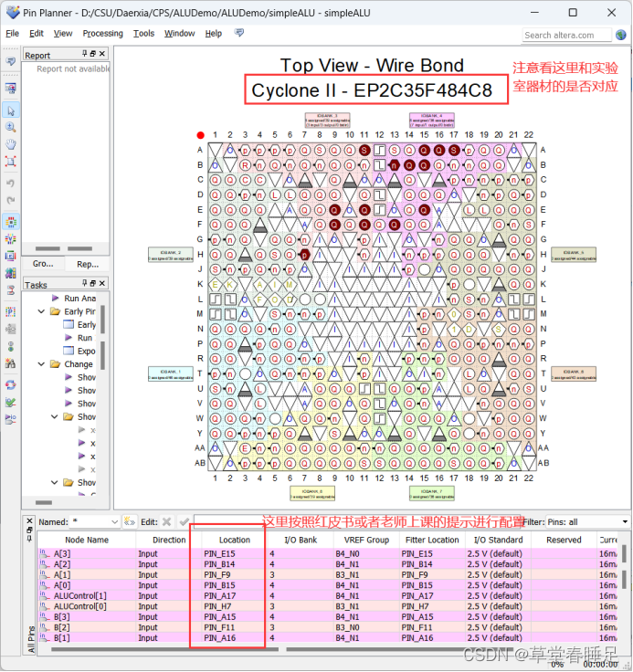
Task: Click the P pin-legend icon in the left toolbar
Action: click(11, 312)
